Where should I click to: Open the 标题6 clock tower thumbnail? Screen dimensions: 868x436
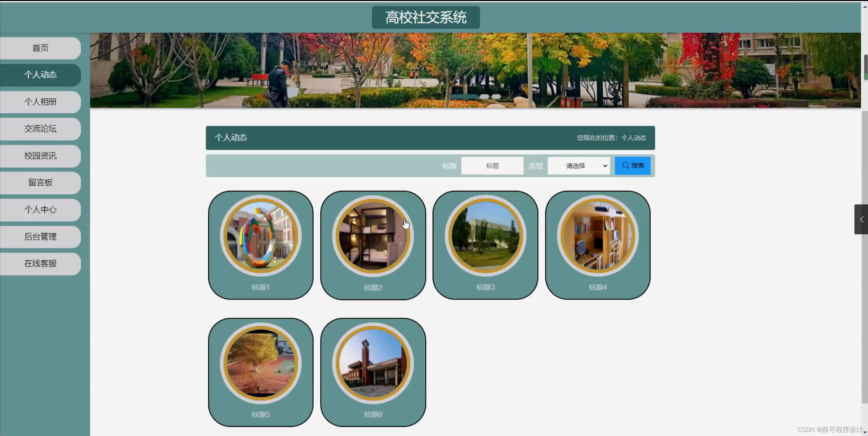pos(373,363)
